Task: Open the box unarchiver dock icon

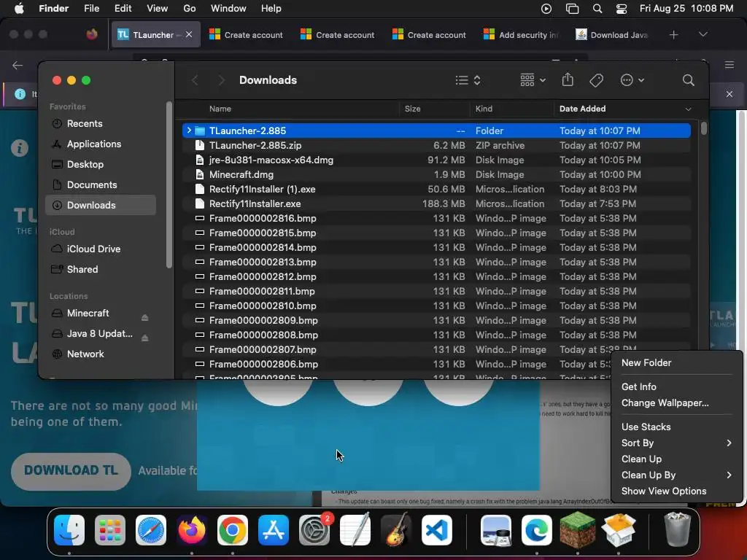Action: (x=619, y=530)
